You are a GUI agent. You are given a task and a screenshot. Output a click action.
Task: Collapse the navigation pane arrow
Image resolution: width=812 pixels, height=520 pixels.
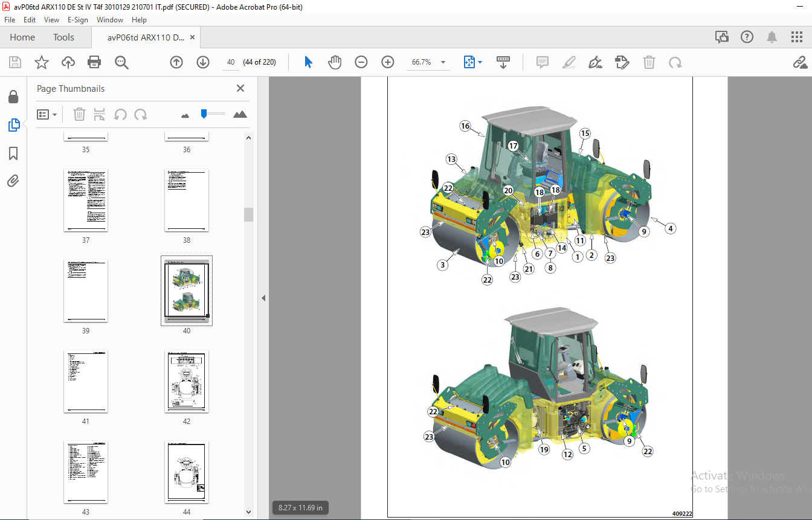[263, 298]
